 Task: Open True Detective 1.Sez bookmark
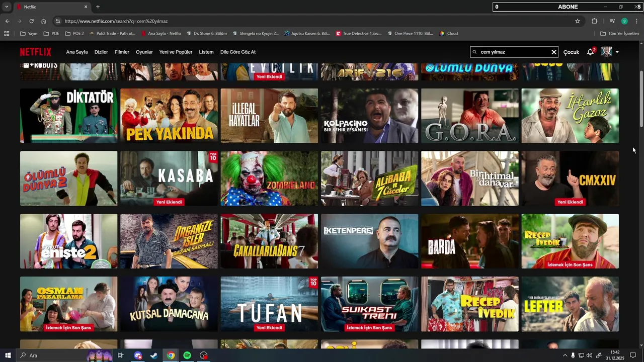click(x=359, y=34)
